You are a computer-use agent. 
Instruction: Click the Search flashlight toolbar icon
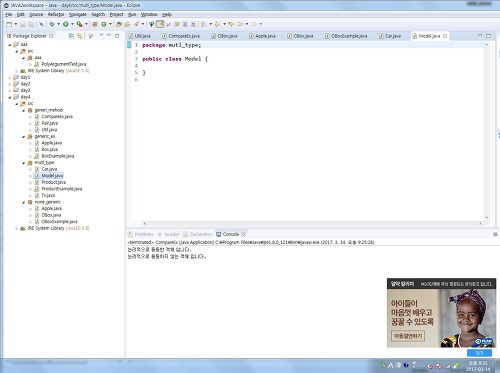[136, 24]
